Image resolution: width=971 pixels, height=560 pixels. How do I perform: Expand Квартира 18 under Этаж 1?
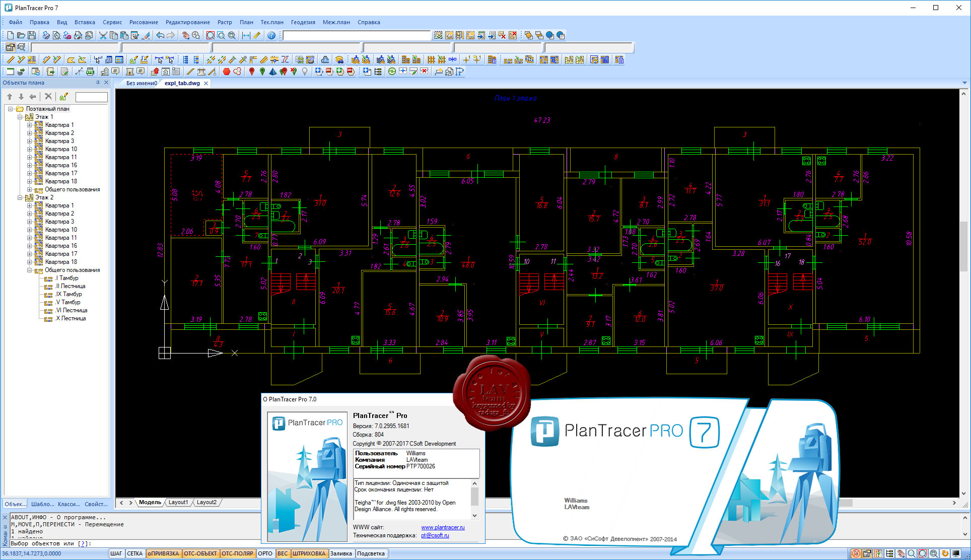29,181
